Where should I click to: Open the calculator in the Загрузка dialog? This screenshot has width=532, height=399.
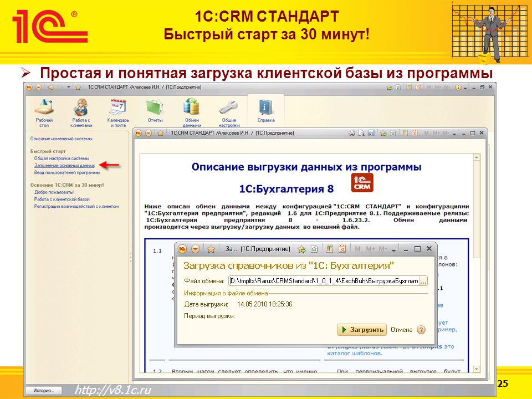click(329, 249)
